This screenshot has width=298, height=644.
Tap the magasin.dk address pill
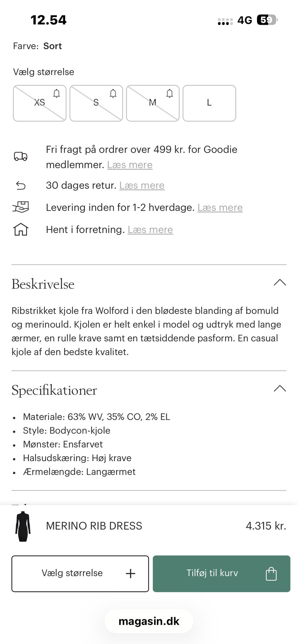tap(149, 621)
